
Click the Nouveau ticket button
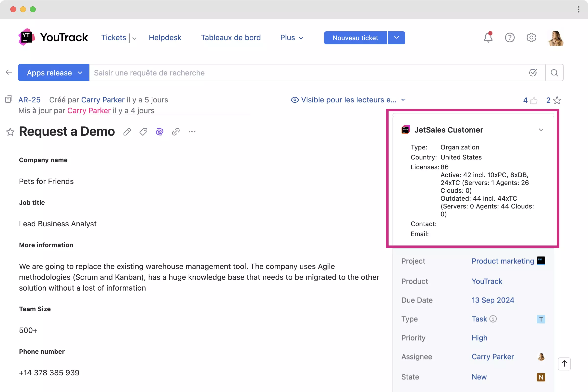click(x=355, y=38)
